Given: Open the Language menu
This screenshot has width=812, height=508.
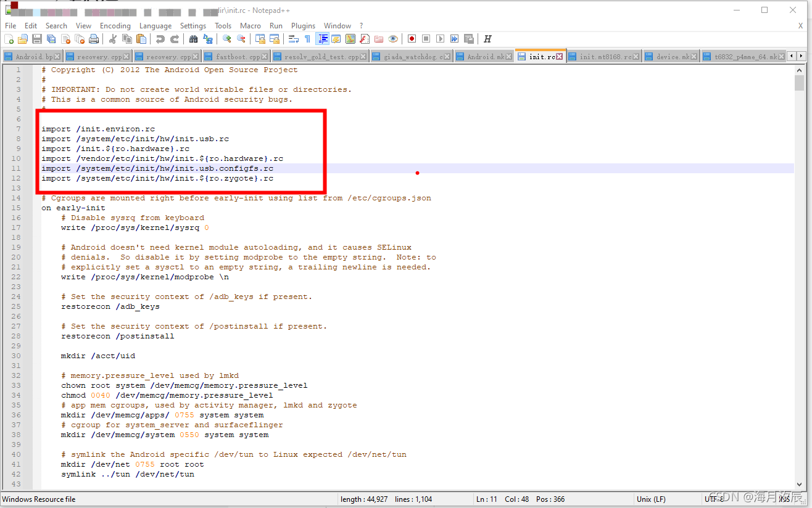Looking at the screenshot, I should pos(155,25).
